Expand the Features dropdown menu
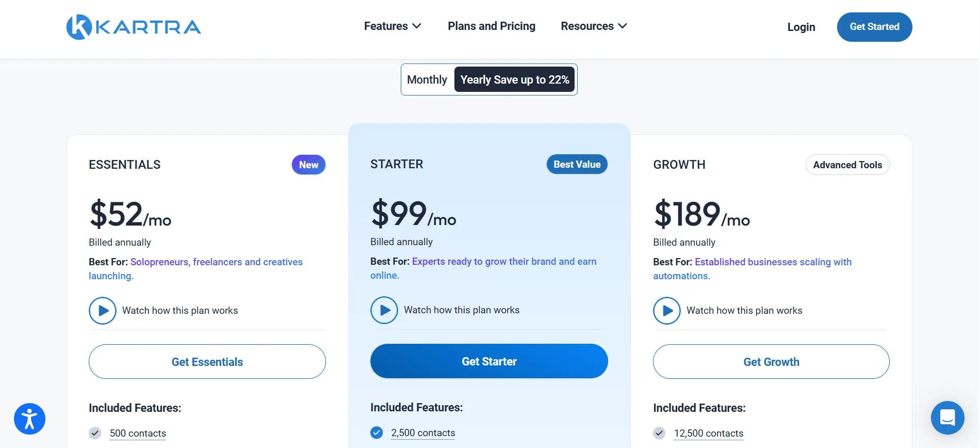 click(393, 26)
